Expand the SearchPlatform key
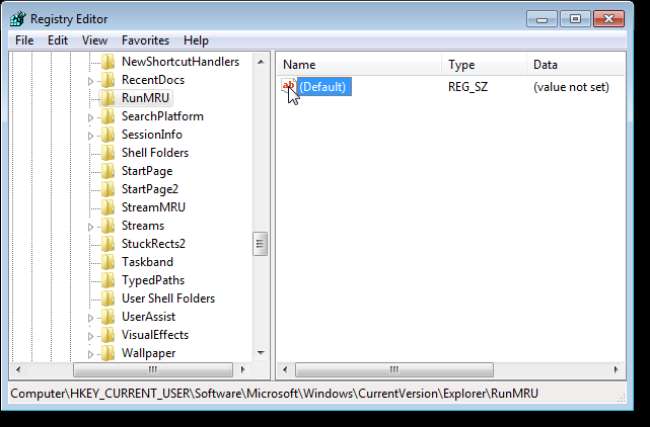 pos(91,117)
